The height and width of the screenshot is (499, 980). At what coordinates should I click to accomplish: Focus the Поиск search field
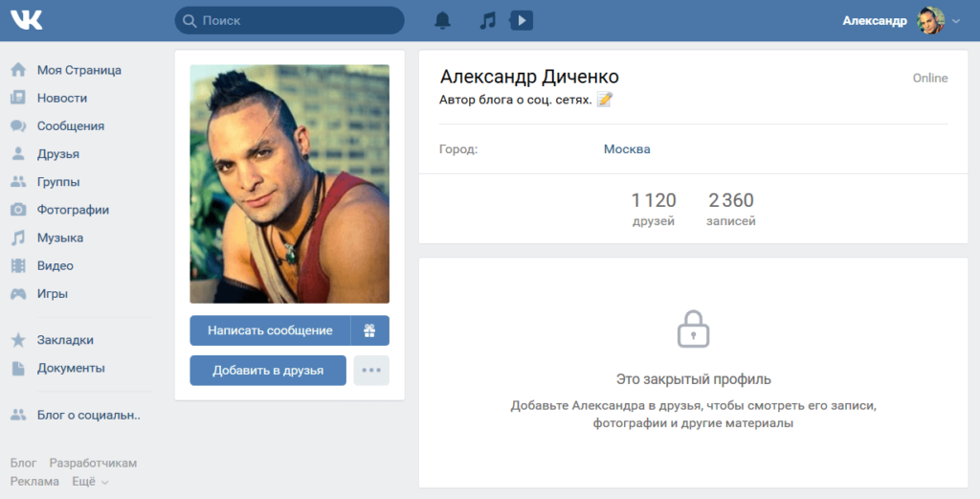point(289,21)
